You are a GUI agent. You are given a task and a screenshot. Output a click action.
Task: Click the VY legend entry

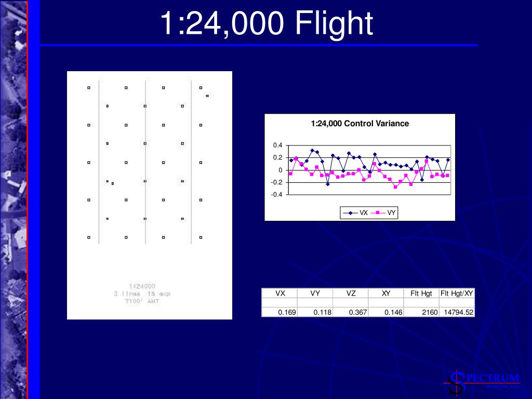[x=383, y=212]
